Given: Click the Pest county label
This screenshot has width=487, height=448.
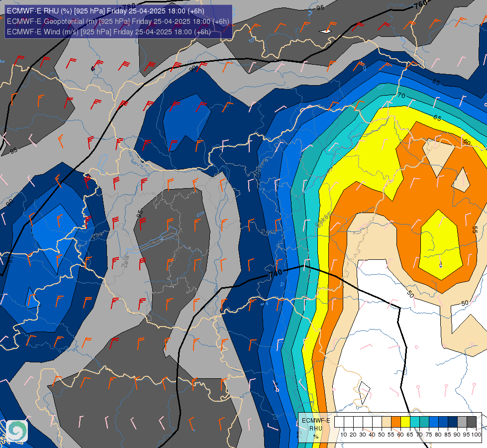Looking at the screenshot, I should coord(268,232).
